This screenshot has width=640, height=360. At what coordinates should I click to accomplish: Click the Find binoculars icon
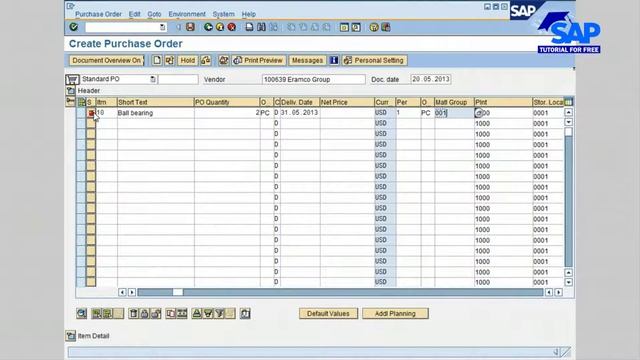click(x=261, y=27)
